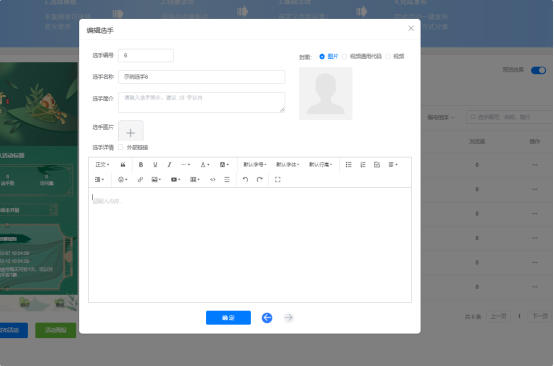Open the insert image dropdown
This screenshot has height=366, width=554.
point(156,179)
